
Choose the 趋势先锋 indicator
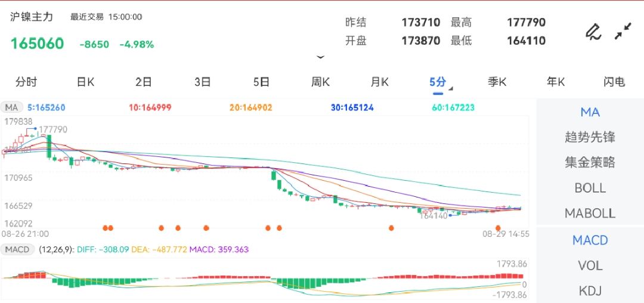(590, 137)
